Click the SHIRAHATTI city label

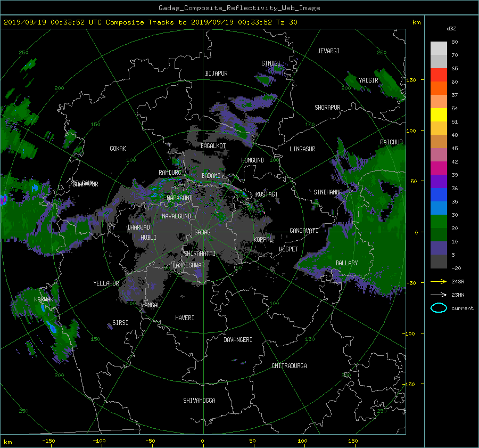pos(200,254)
